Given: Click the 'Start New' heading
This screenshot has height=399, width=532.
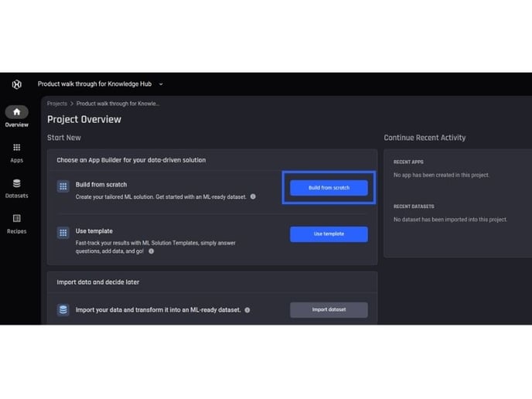Looking at the screenshot, I should [x=64, y=138].
